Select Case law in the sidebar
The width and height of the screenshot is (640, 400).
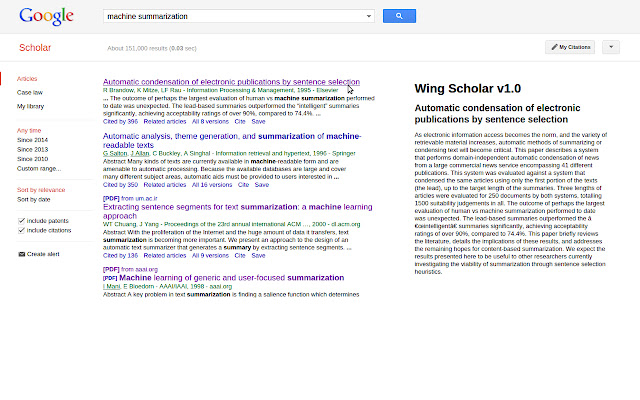(30, 93)
